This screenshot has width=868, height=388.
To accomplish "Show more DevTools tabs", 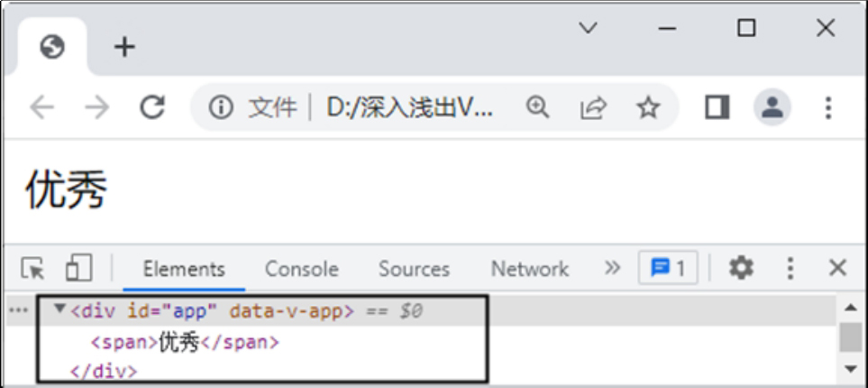I will click(612, 268).
